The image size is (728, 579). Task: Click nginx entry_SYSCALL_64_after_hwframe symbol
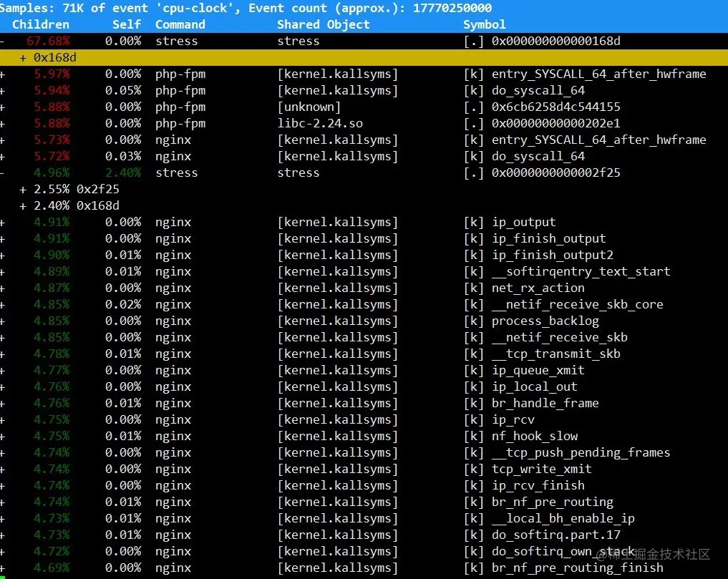pos(599,140)
